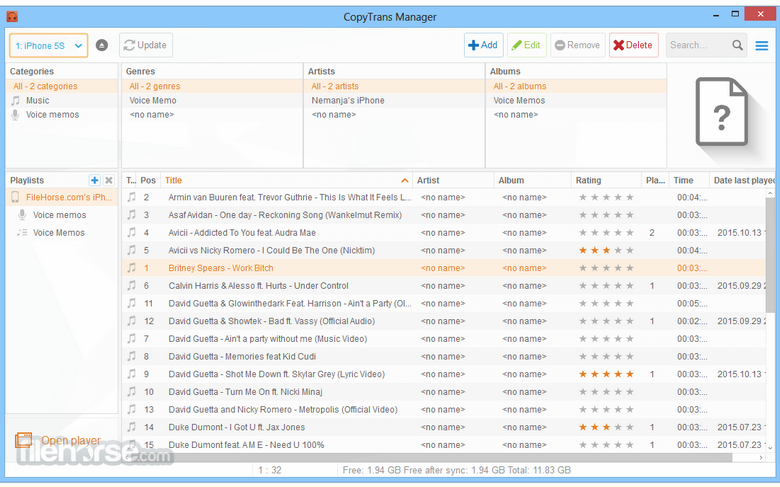This screenshot has height=487, width=780.
Task: Click the Edit button
Action: (527, 45)
